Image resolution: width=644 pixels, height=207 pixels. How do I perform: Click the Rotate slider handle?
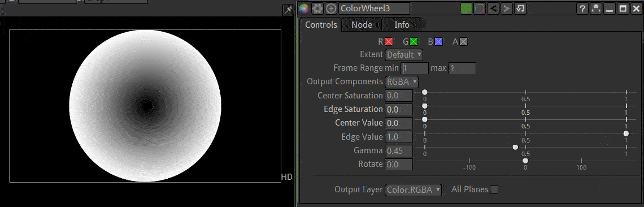pos(525,161)
